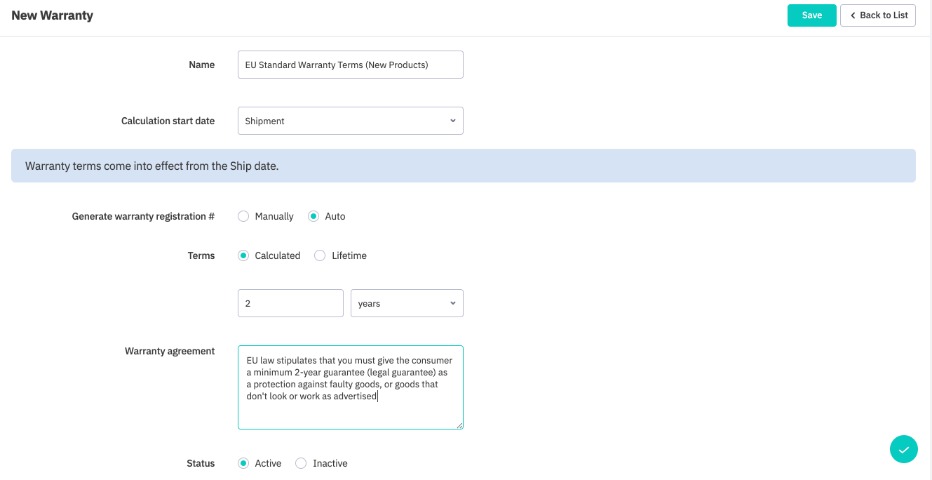Screen dimensions: 932x480
Task: Select the Calculated terms option
Action: [244, 256]
